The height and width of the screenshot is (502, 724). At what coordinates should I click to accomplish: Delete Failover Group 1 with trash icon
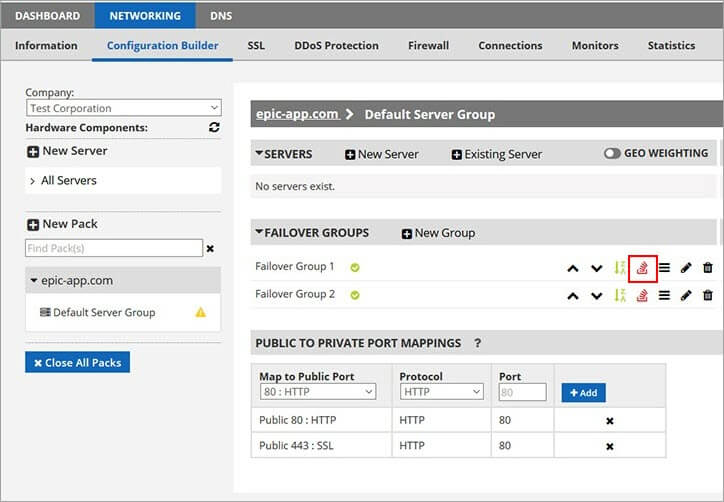pos(708,268)
